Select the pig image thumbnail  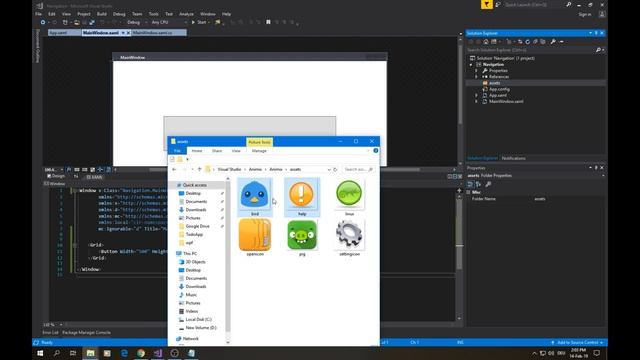click(302, 238)
